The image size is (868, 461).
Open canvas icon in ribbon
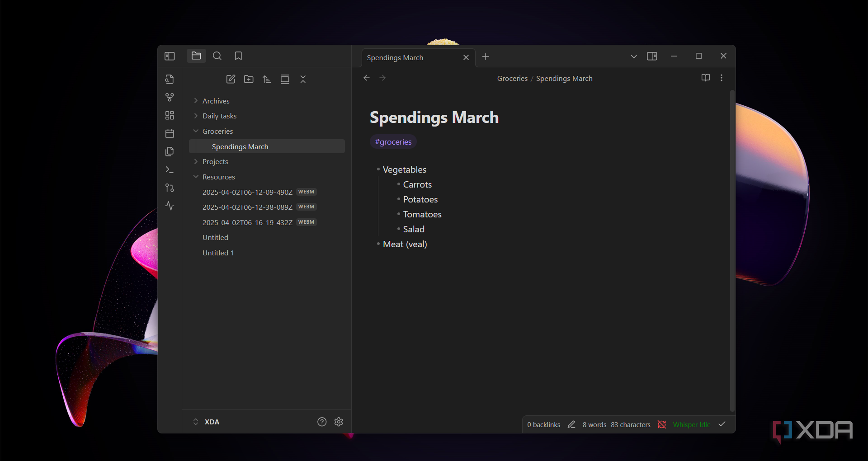[x=170, y=115]
